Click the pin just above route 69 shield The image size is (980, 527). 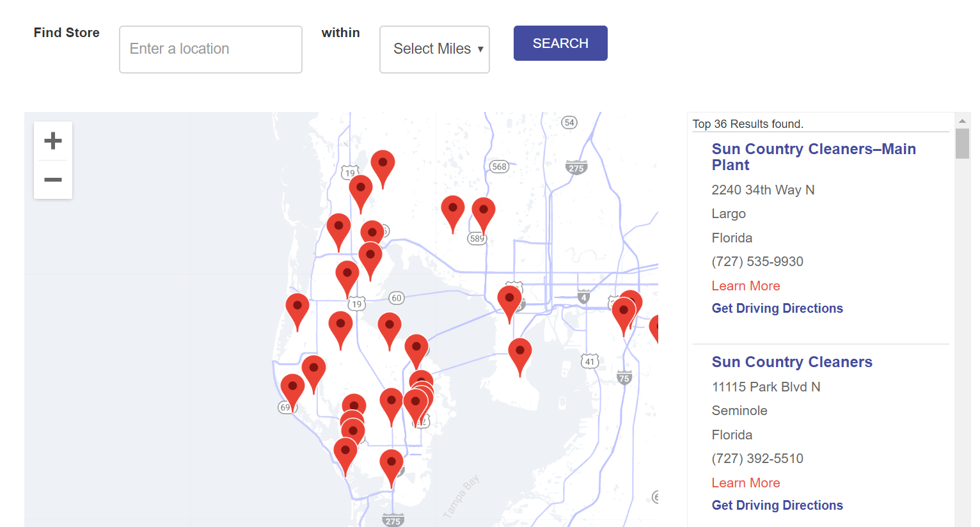coord(292,388)
